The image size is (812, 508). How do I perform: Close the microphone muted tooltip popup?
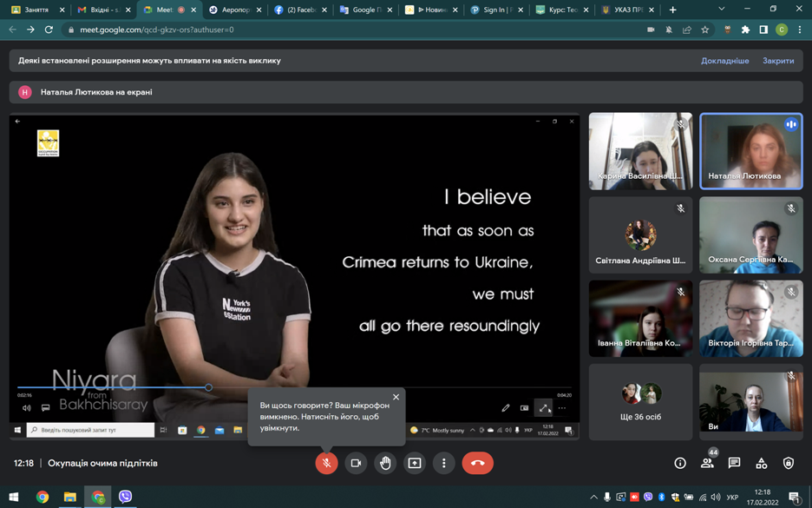click(x=396, y=397)
